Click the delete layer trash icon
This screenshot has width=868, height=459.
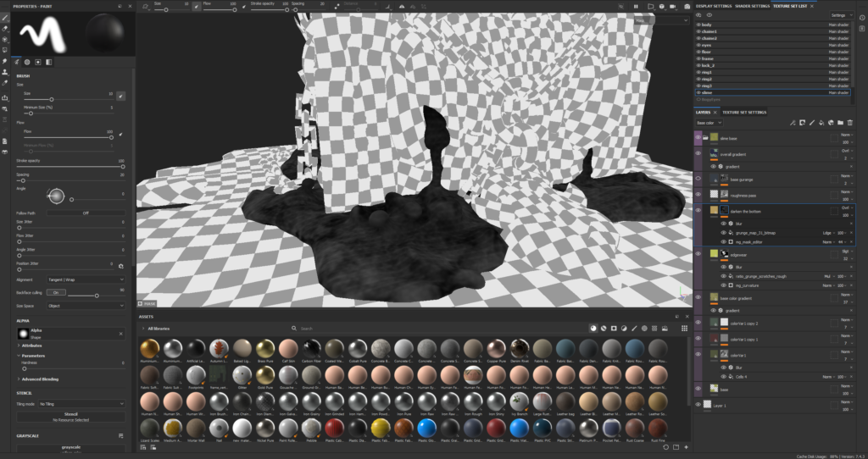850,123
